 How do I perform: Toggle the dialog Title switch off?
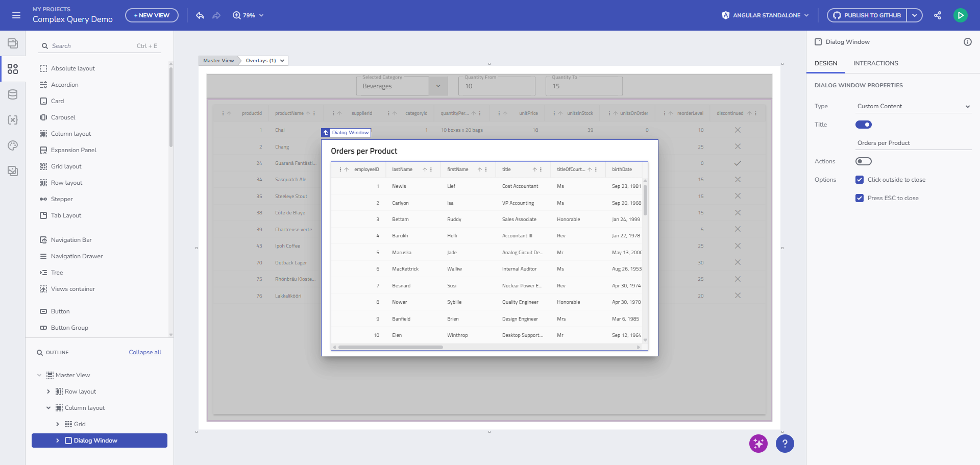(x=863, y=125)
